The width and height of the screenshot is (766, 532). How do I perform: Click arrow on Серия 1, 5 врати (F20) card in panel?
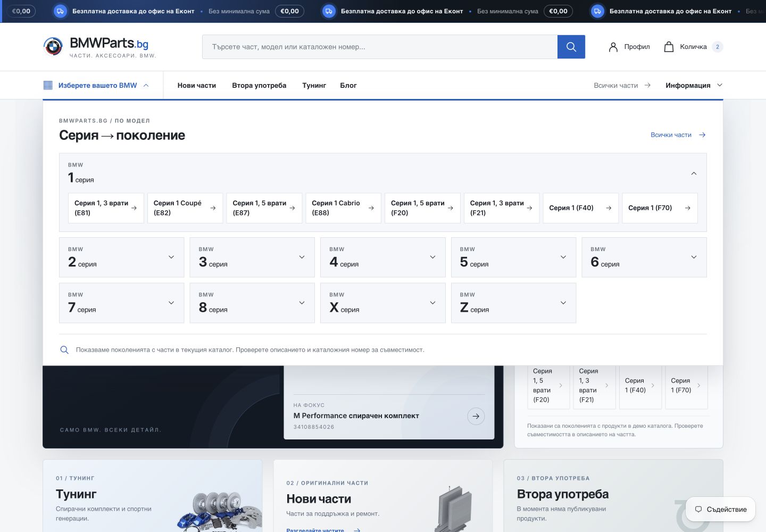450,208
